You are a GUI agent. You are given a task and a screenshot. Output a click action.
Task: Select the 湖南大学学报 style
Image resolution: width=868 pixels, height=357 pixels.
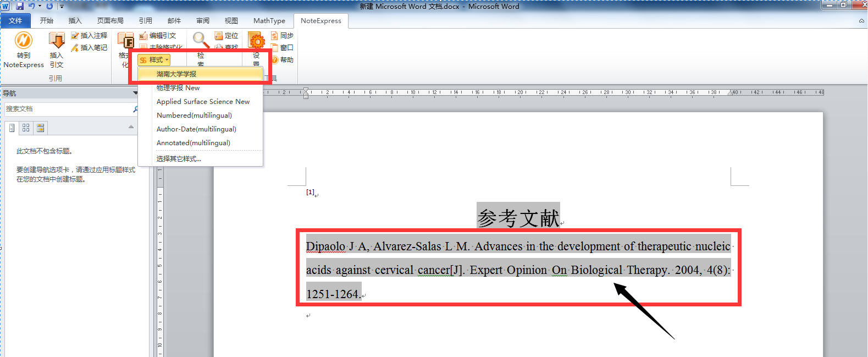click(x=200, y=74)
